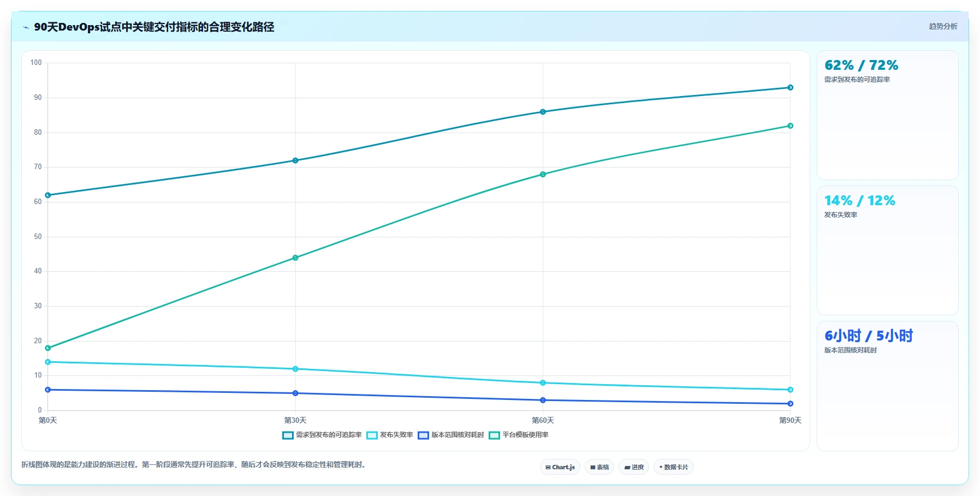Screen dimensions: 980x496
Task: Click the 平台模板使用率 point at 第0天 (18)
Action: pyautogui.click(x=48, y=348)
